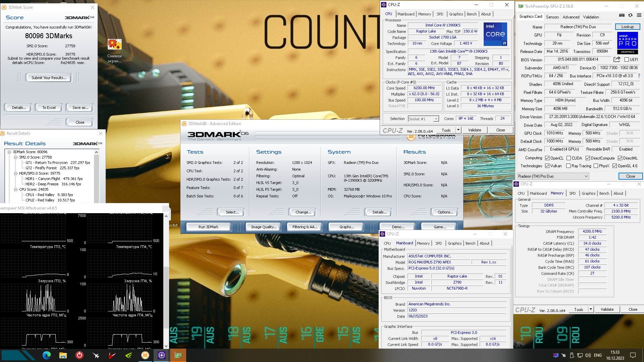Collapse the CPU Score: 24835 tree node
The height and width of the screenshot is (362, 644).
coord(15,189)
